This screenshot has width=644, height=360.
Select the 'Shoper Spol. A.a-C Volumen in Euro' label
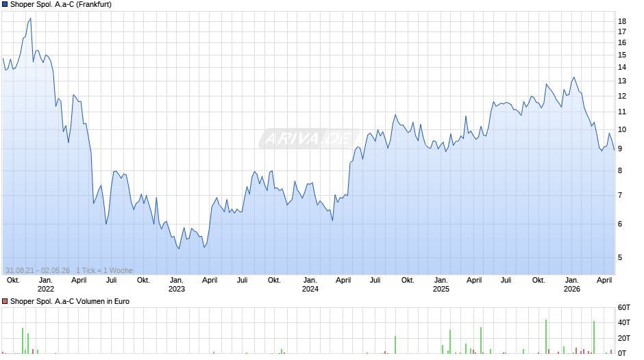70,301
